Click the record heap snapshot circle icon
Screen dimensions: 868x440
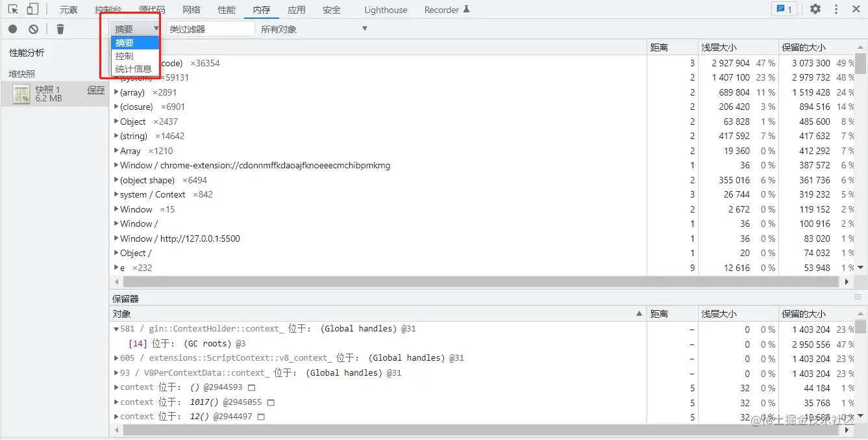click(x=13, y=29)
